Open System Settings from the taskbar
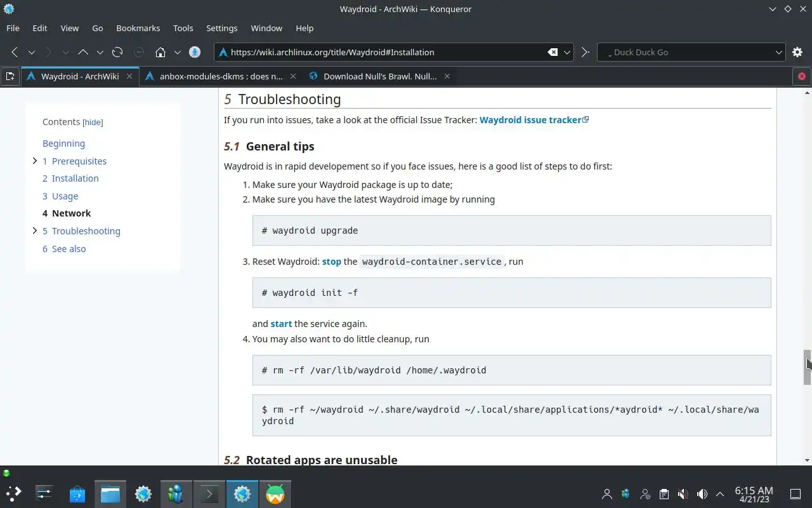 (44, 493)
